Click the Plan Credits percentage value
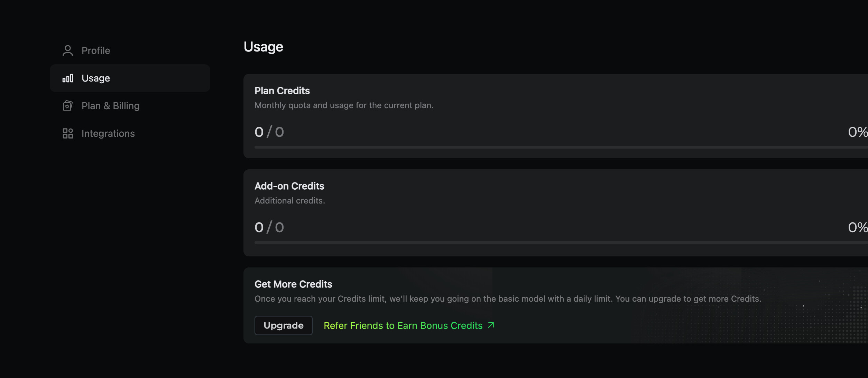This screenshot has height=378, width=868. pyautogui.click(x=857, y=132)
